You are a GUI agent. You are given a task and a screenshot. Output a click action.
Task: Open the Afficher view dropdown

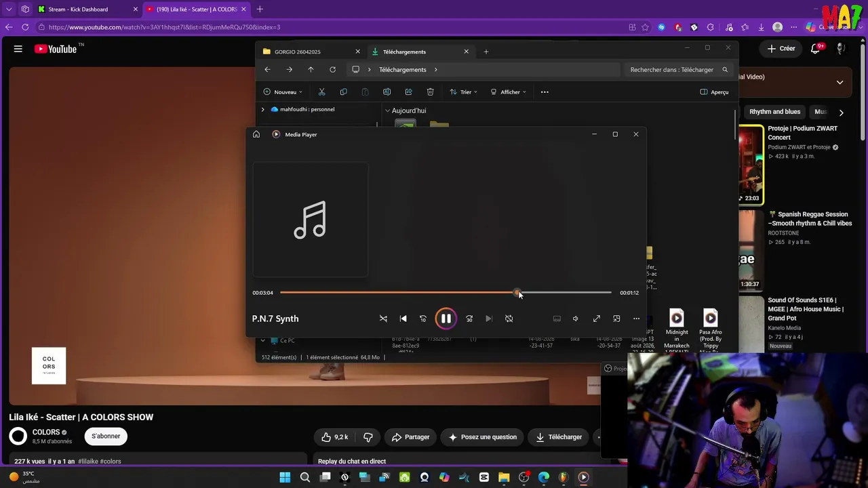pos(508,92)
